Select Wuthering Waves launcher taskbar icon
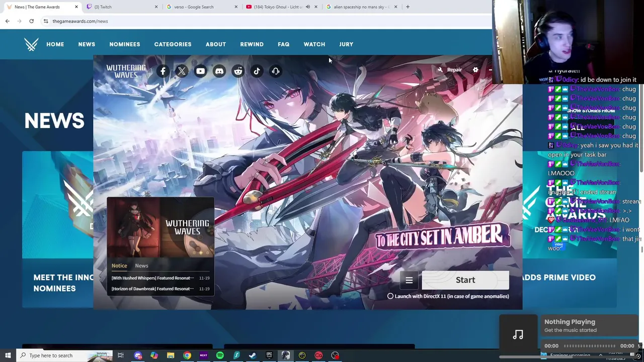 (x=285, y=355)
